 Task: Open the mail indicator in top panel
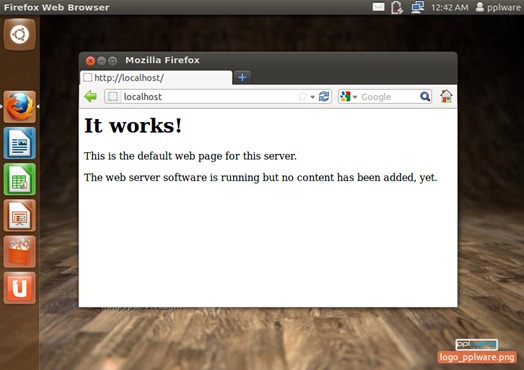[x=378, y=7]
